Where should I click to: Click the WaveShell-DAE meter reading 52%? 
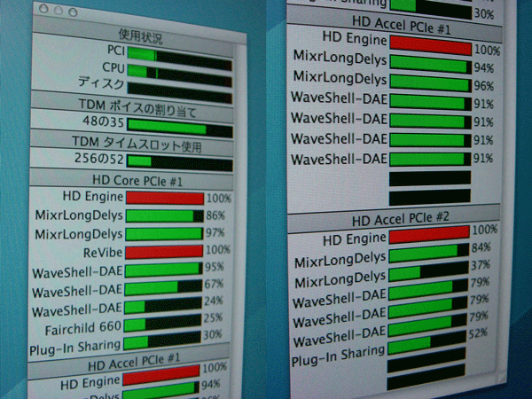pos(426,342)
